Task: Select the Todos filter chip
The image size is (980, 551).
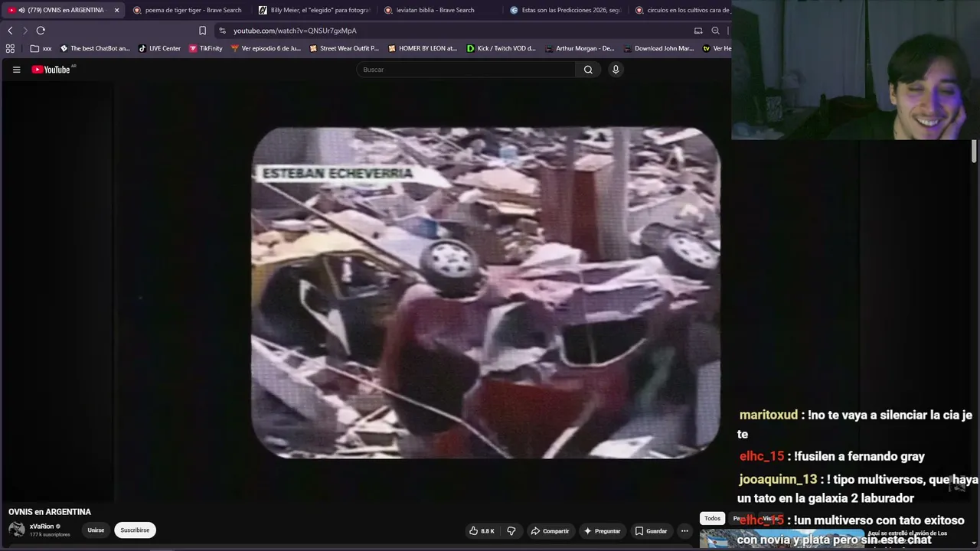Action: (x=712, y=518)
